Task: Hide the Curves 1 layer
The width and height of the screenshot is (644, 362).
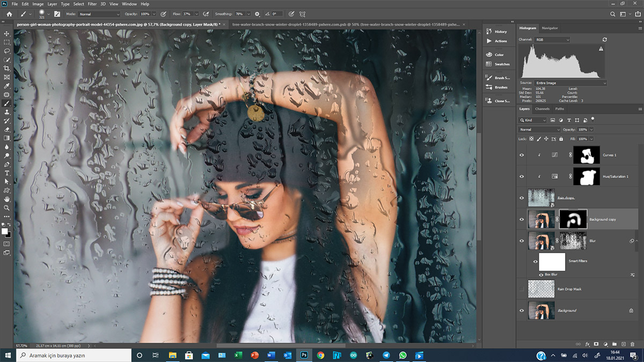Action: tap(522, 155)
